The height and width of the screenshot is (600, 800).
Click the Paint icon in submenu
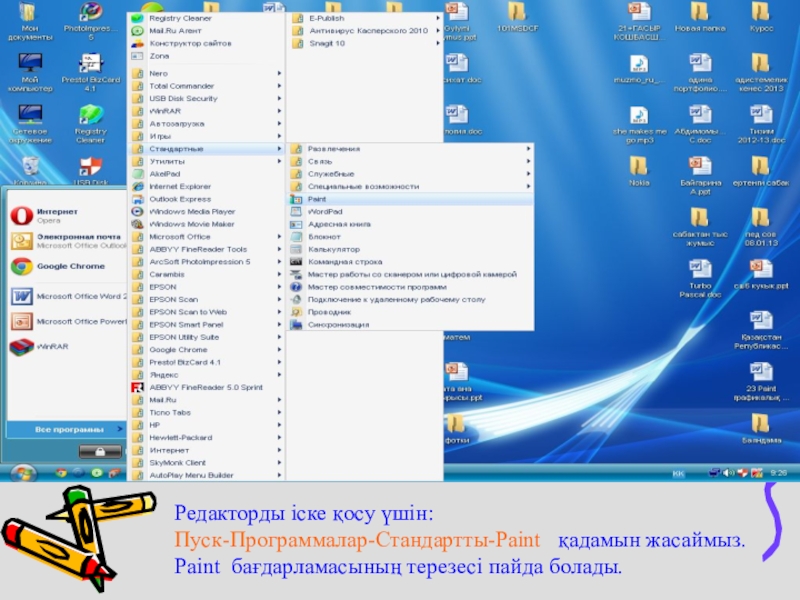coord(296,199)
